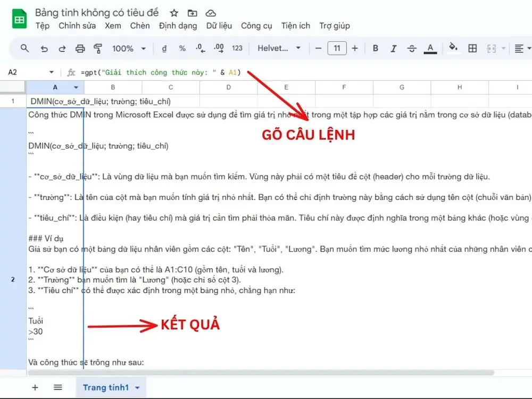
Task: Open merge type dropdown arrow
Action: pyautogui.click(x=503, y=48)
